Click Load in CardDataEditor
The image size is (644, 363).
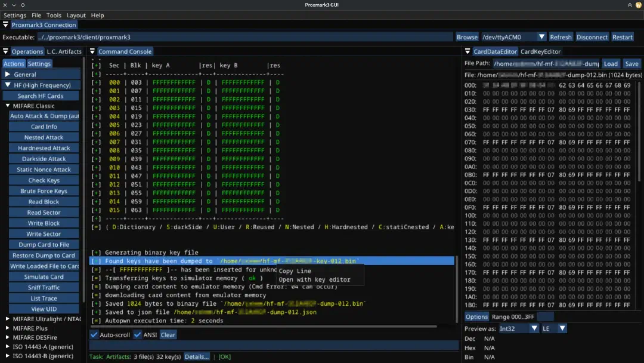[611, 64]
